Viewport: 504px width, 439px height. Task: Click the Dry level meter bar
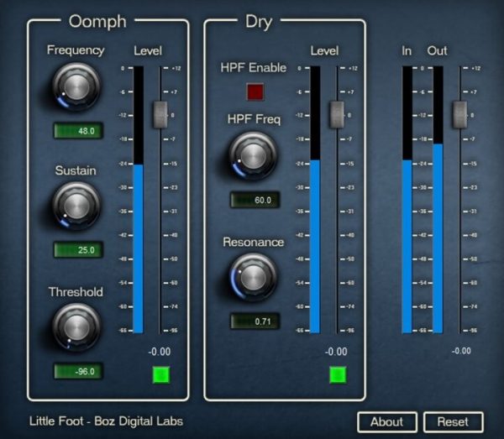(x=315, y=200)
